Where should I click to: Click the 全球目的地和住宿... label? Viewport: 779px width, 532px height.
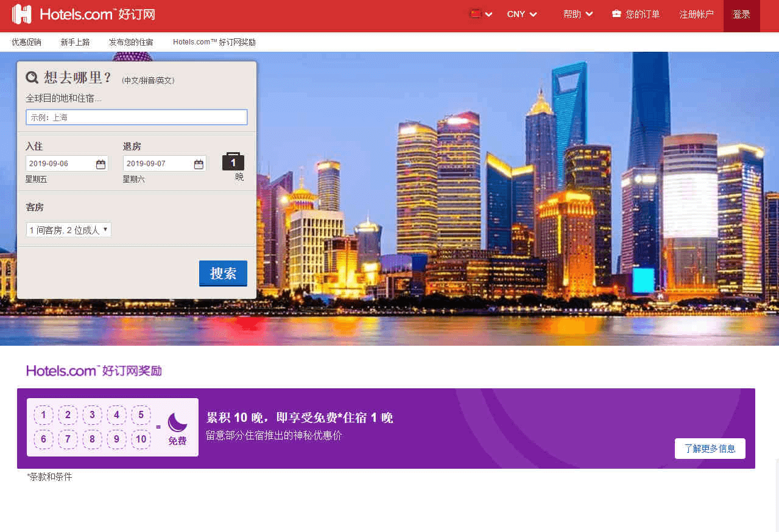tap(64, 98)
